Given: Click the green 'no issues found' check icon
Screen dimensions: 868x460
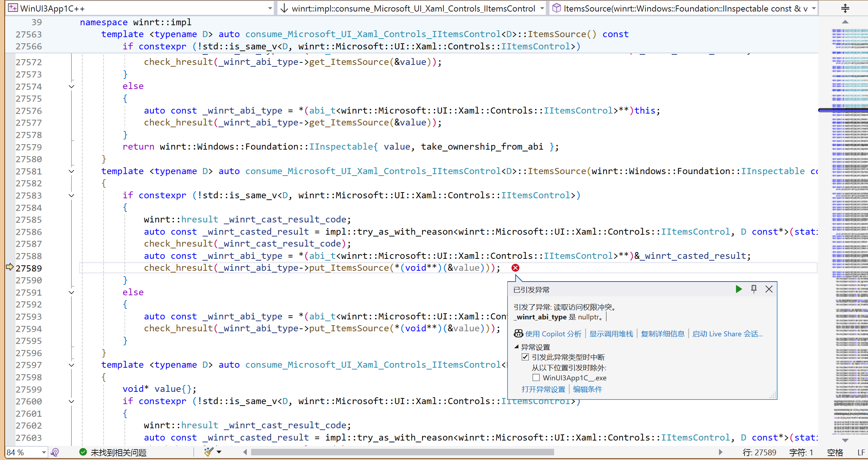Looking at the screenshot, I should 83,452.
